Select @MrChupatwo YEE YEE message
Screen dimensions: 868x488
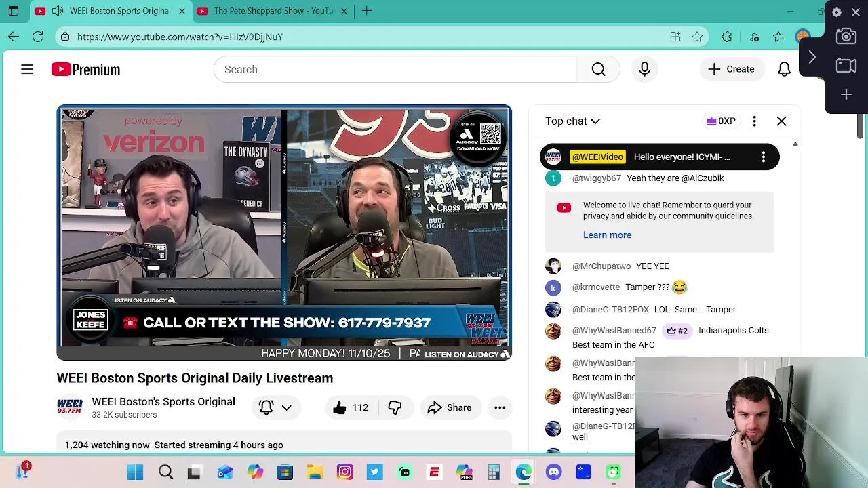pyautogui.click(x=660, y=266)
